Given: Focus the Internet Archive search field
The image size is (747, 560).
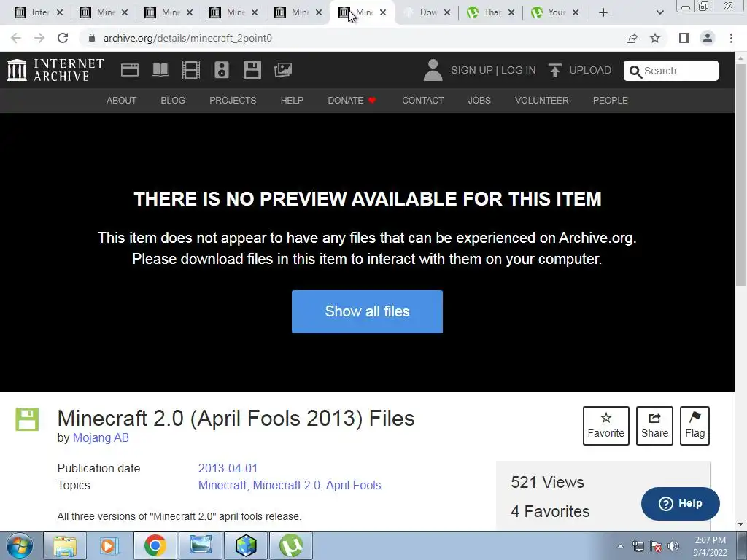Looking at the screenshot, I should [671, 71].
